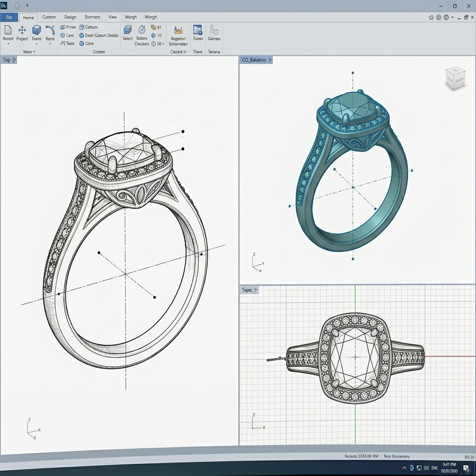
Task: Open the File menu
Action: (9, 17)
